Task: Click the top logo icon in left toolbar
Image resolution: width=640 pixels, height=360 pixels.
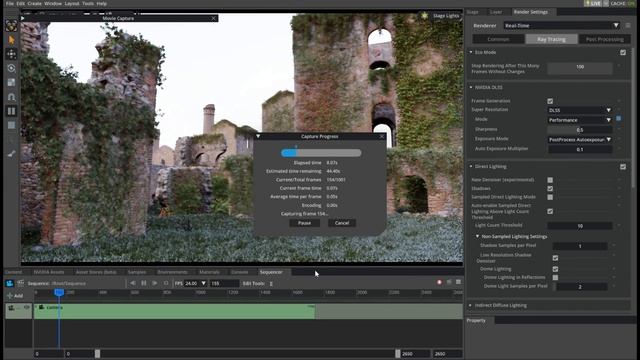Action: click(11, 26)
